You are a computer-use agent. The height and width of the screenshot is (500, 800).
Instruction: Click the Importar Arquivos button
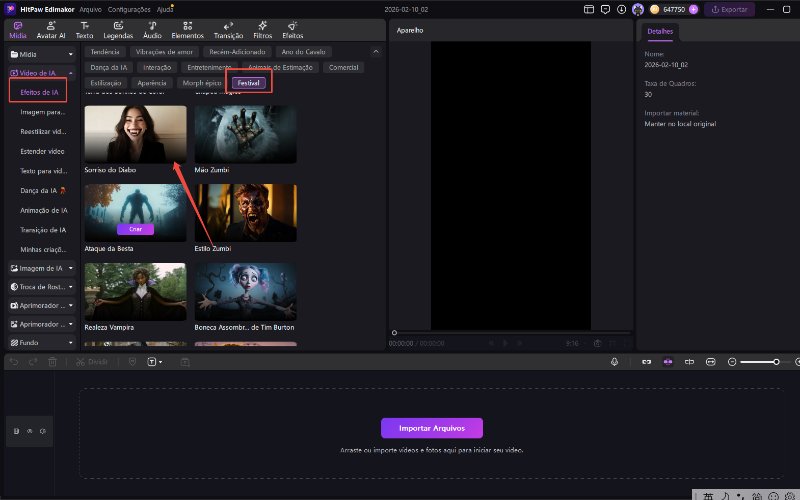(x=431, y=428)
